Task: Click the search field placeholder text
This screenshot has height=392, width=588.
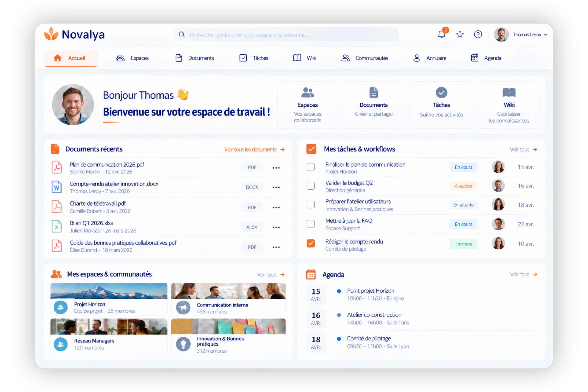Action: tap(249, 35)
